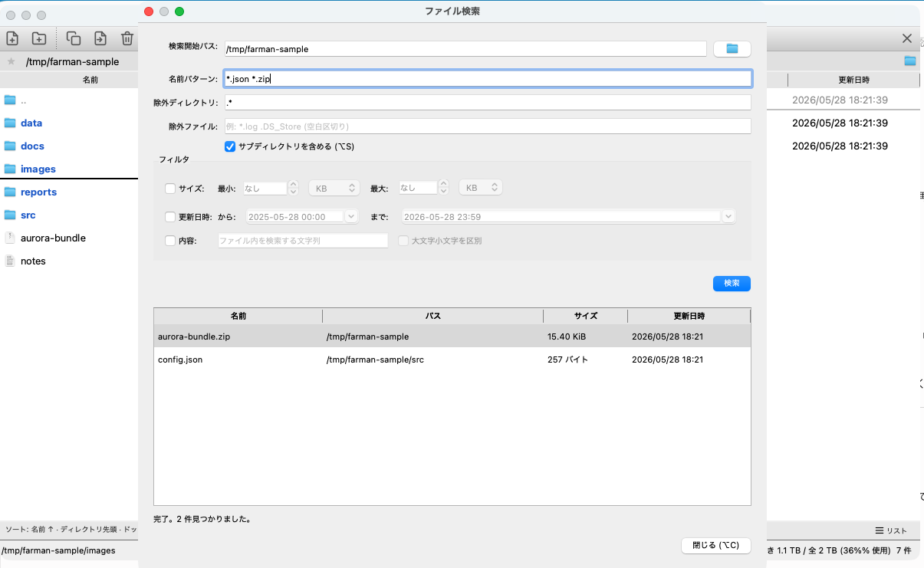924x568 pixels.
Task: Select the src folder name in file list
Action: point(28,215)
